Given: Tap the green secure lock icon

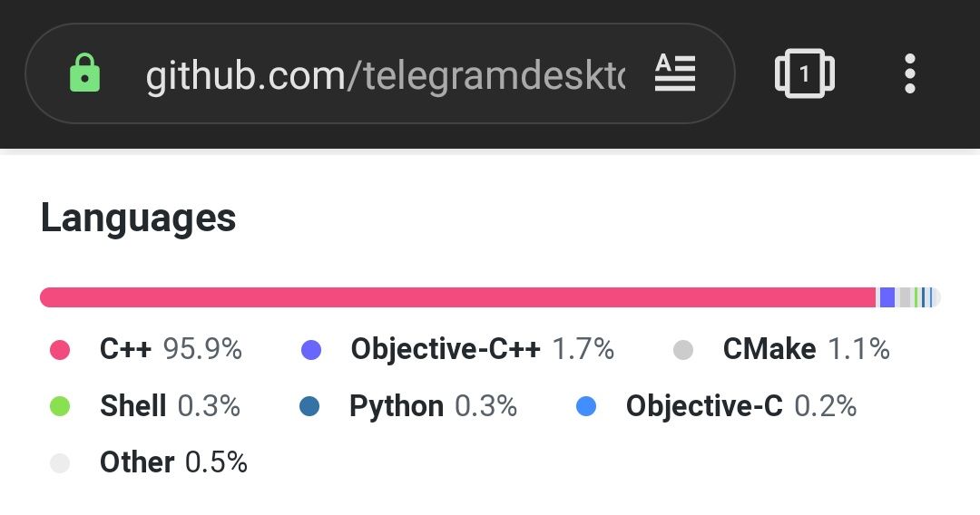Looking at the screenshot, I should pyautogui.click(x=84, y=73).
